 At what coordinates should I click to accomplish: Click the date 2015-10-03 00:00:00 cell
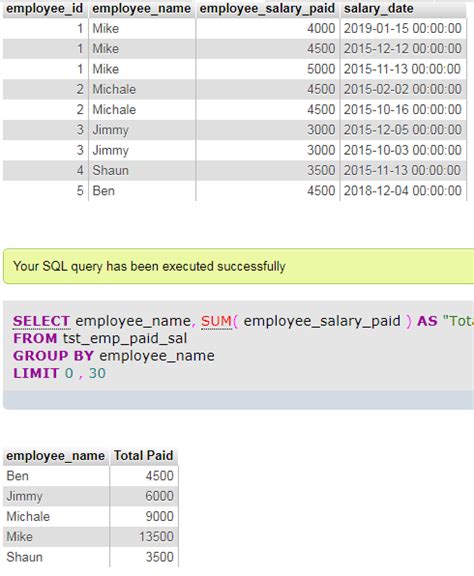tap(403, 150)
